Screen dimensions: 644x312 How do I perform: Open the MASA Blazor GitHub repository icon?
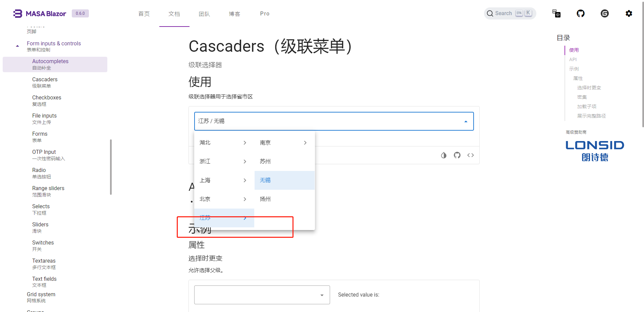581,13
